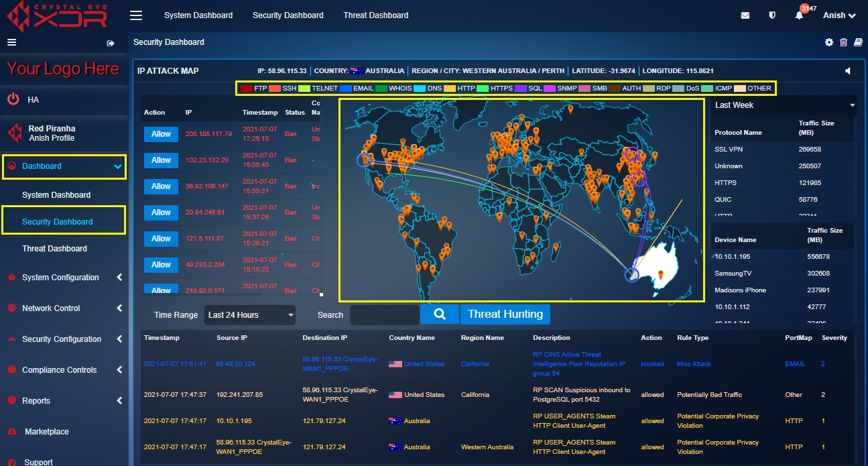This screenshot has height=466, width=868.
Task: Open Security Dashboard in the top navigation
Action: pyautogui.click(x=288, y=15)
